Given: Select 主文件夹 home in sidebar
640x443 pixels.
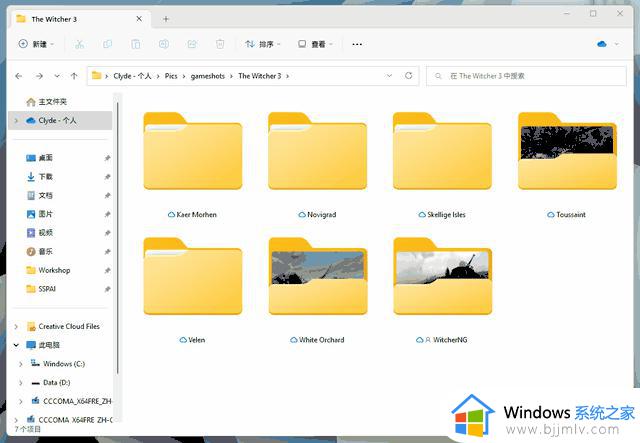Looking at the screenshot, I should tap(52, 102).
